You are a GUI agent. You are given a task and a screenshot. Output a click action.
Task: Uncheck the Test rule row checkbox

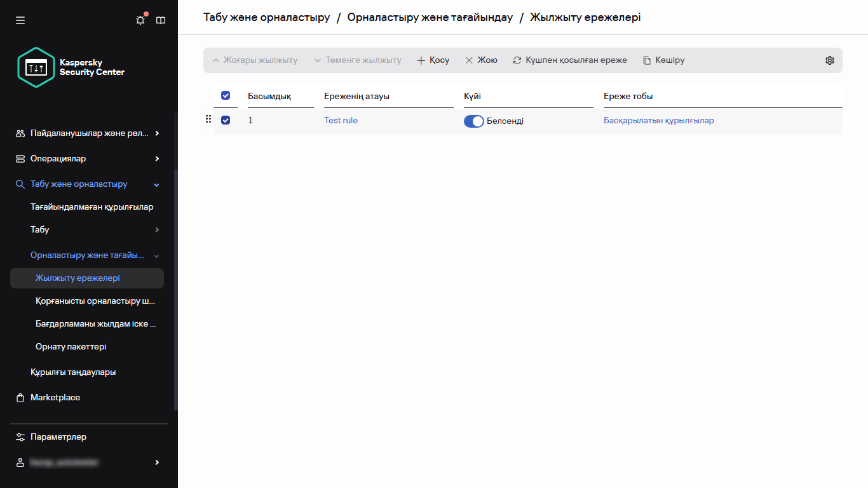[x=226, y=119]
